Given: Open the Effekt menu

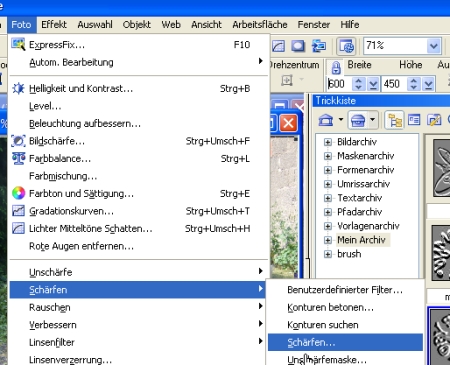Looking at the screenshot, I should (x=54, y=25).
